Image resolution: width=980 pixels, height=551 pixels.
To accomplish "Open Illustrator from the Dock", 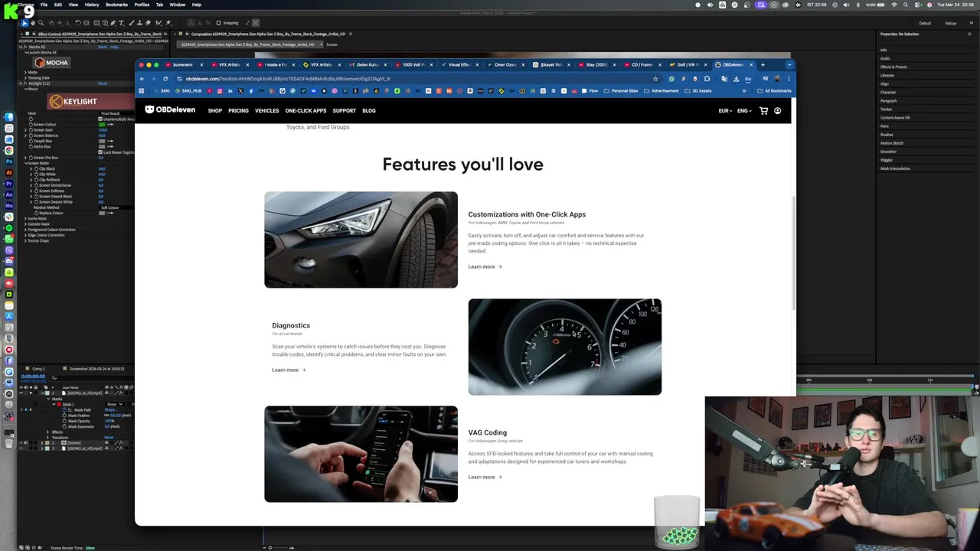I will point(9,173).
